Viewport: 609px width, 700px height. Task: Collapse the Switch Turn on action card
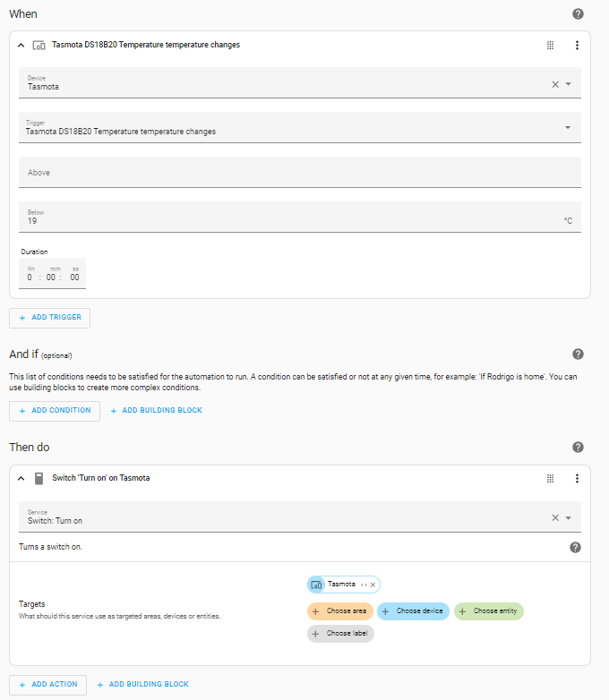(x=21, y=478)
